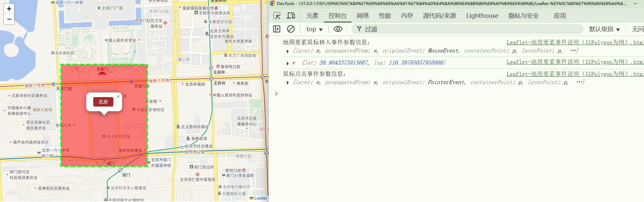Click the 毛主席纪念堂 map label
Viewport: 644px width, 202px height.
click(x=118, y=137)
